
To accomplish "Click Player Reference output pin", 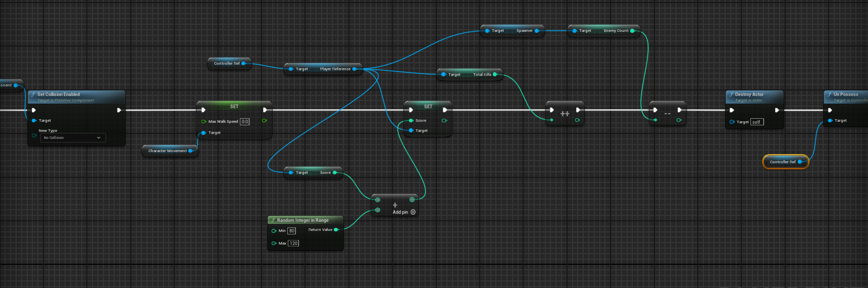I will click(x=354, y=69).
